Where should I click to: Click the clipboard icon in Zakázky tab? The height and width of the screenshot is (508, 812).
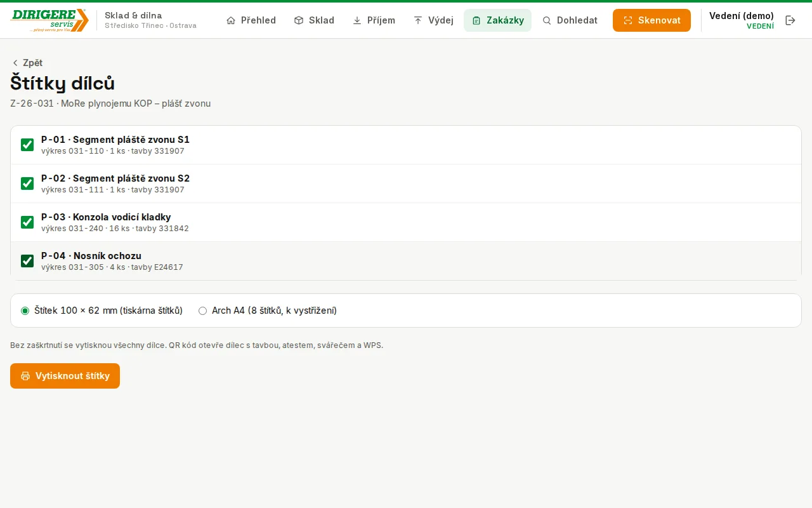pos(476,20)
